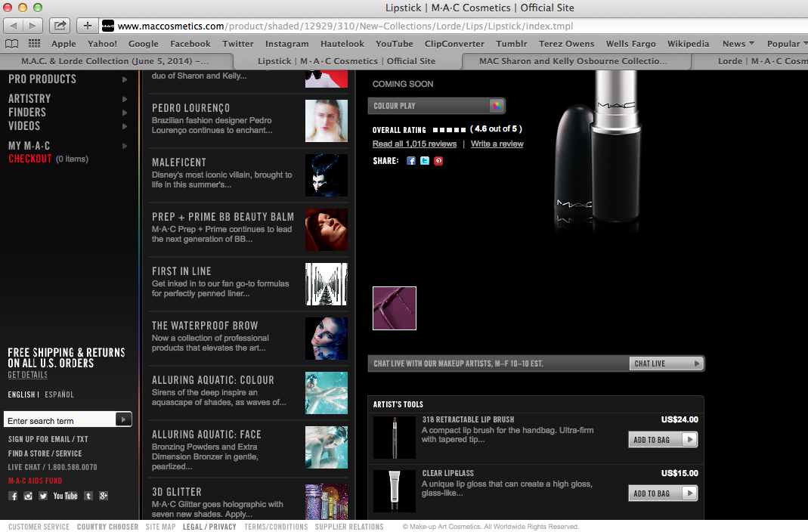Add 318 Retractable Lip Brush to bag
Image resolution: width=808 pixels, height=532 pixels.
pos(663,440)
